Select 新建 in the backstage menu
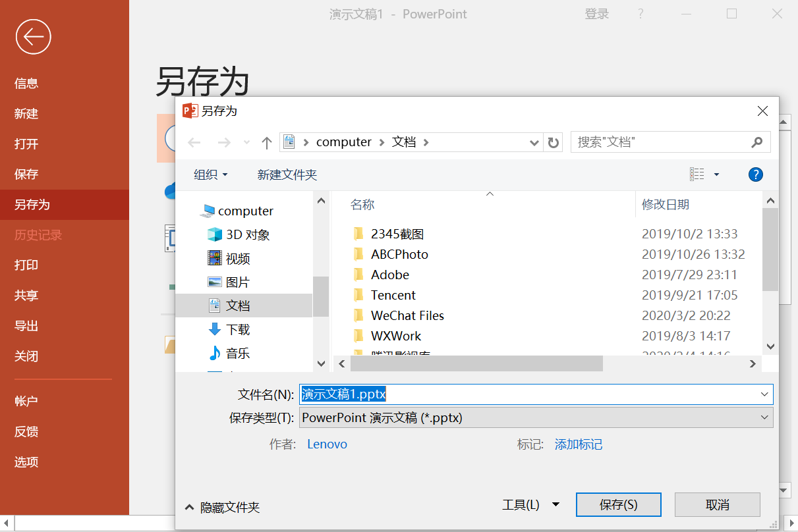The image size is (798, 532). tap(26, 113)
